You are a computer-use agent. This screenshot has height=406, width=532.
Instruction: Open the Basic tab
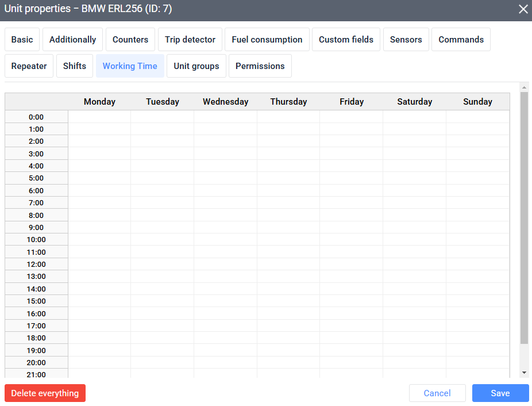[x=22, y=40]
